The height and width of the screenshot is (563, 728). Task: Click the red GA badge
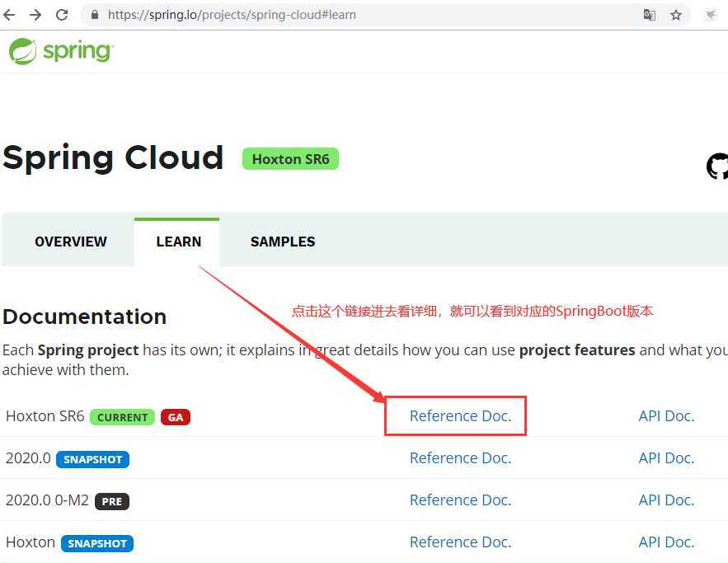pyautogui.click(x=176, y=417)
